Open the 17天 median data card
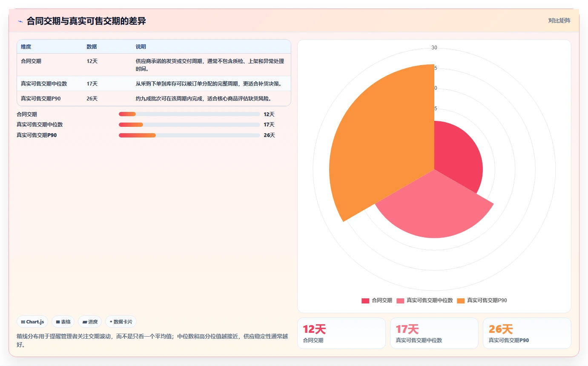Image resolution: width=588 pixels, height=366 pixels. (x=434, y=333)
